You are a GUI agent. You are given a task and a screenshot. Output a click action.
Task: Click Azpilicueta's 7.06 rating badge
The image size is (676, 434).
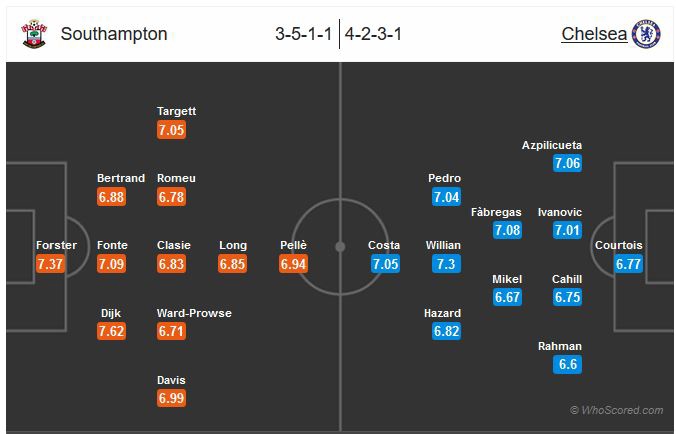(567, 164)
